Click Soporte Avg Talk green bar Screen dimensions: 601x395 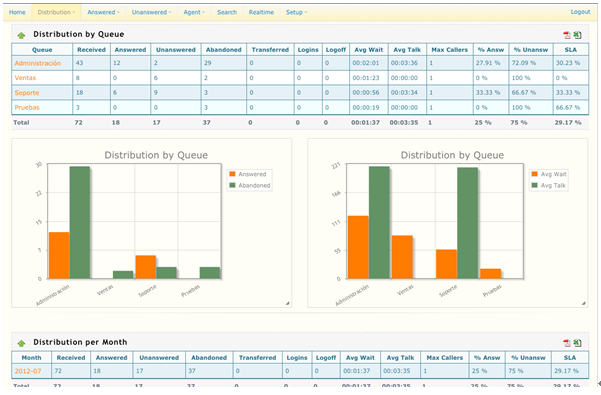point(468,223)
